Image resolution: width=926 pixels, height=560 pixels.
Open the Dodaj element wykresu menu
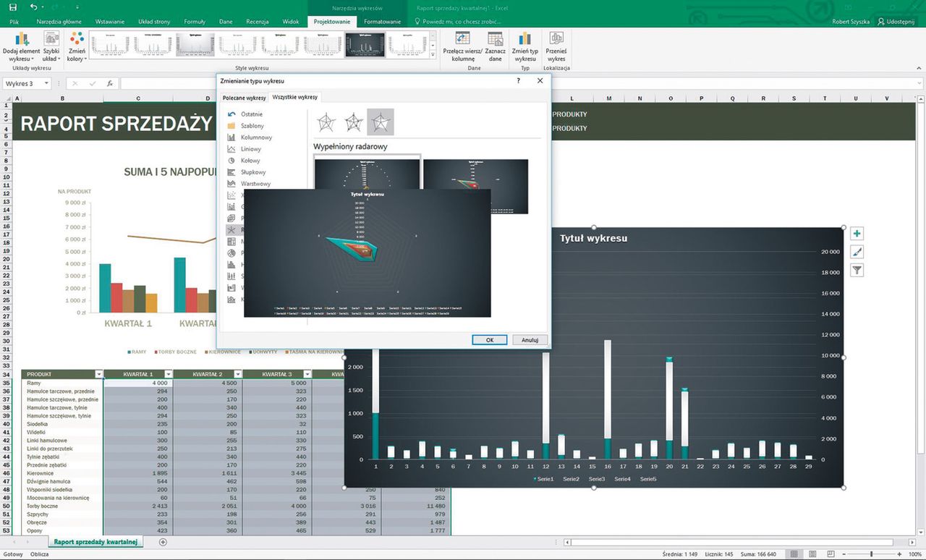point(22,46)
